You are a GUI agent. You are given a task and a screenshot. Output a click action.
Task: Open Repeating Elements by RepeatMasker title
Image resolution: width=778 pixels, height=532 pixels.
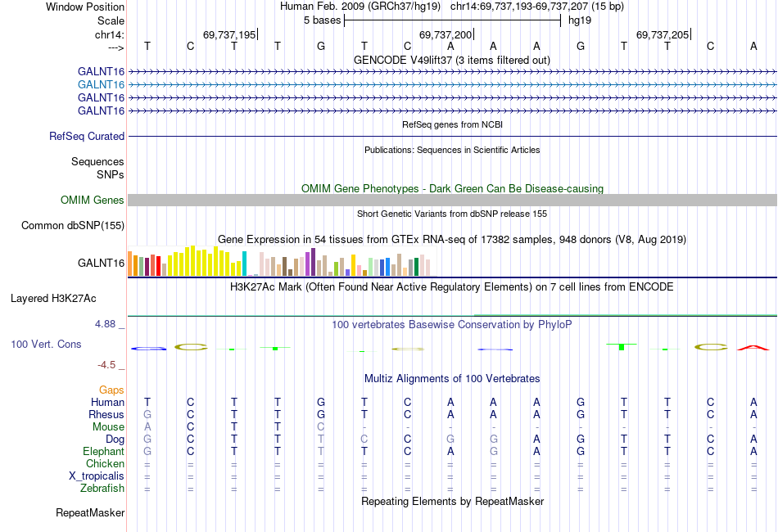[x=452, y=501]
